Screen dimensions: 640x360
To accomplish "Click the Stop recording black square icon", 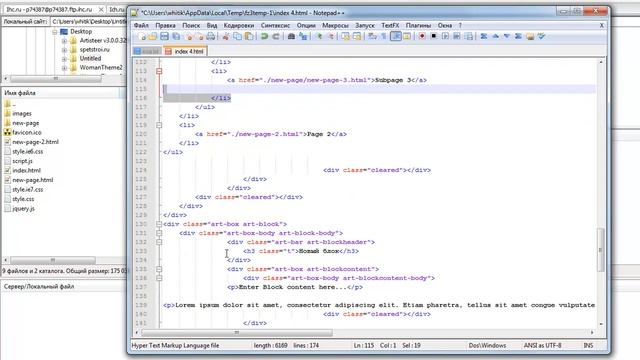I will [x=433, y=36].
